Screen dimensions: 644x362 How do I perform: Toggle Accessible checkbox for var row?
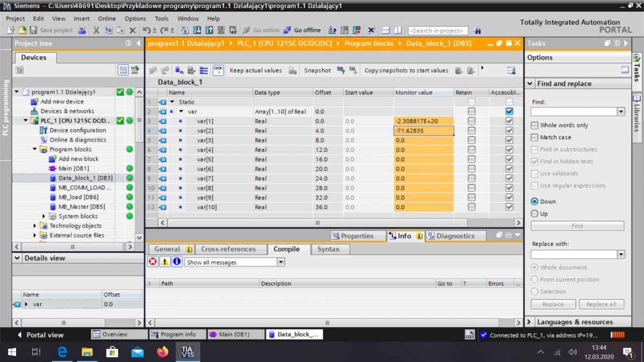(x=509, y=111)
